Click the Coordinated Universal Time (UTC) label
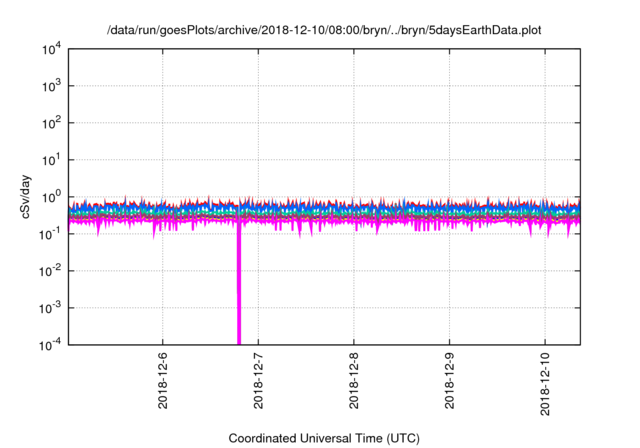Image resolution: width=640 pixels, height=448 pixels. pyautogui.click(x=324, y=438)
